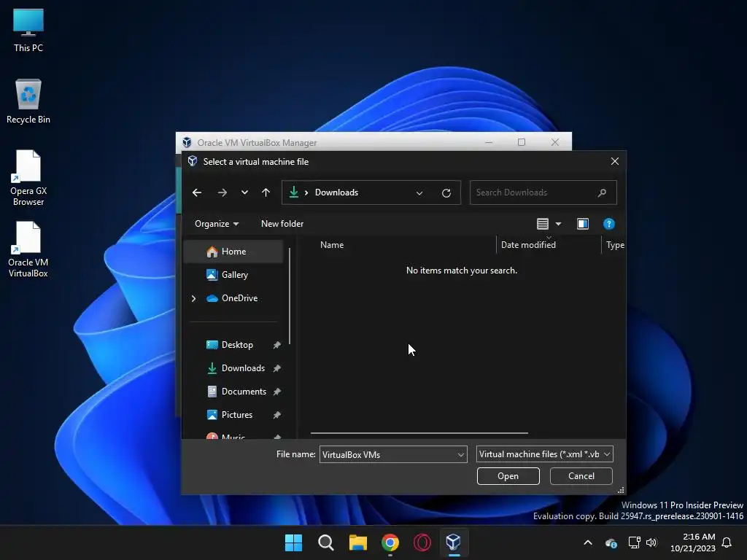The width and height of the screenshot is (747, 560).
Task: Show hidden system tray icons
Action: (x=588, y=542)
